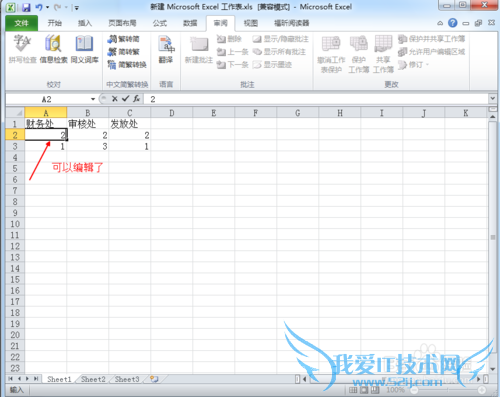The width and height of the screenshot is (500, 397).
Task: Click Allow Users to Edit Ranges
Action: pos(431,52)
